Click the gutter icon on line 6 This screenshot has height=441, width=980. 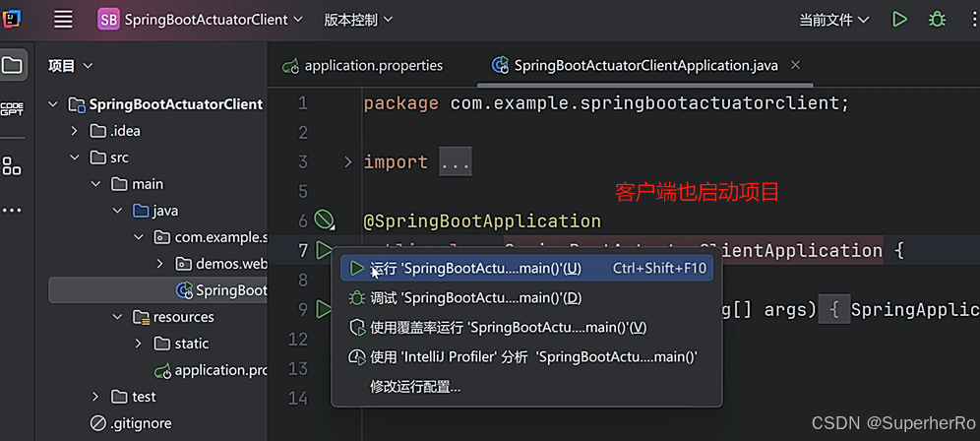(325, 220)
